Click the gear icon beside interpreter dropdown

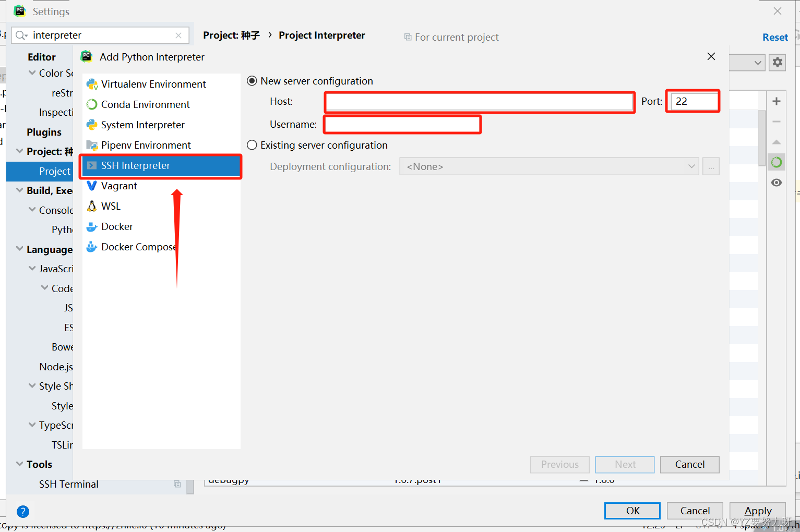coord(777,63)
